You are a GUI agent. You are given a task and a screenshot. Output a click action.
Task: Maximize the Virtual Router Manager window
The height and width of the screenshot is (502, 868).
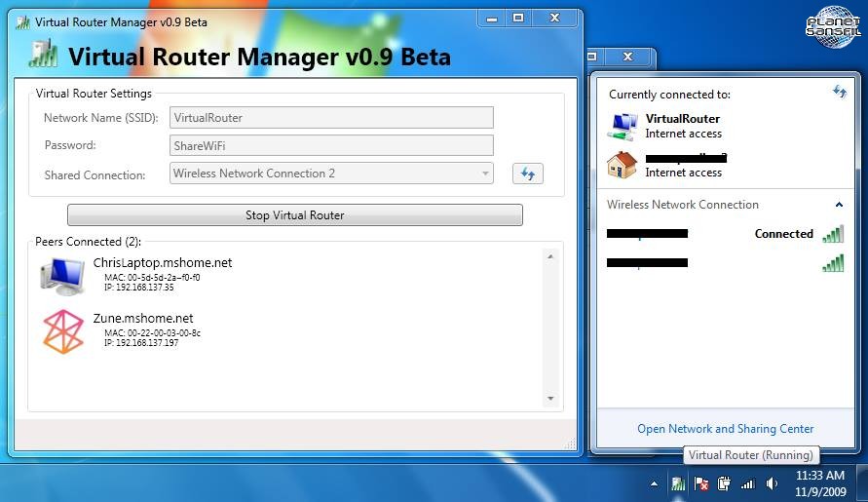point(518,19)
